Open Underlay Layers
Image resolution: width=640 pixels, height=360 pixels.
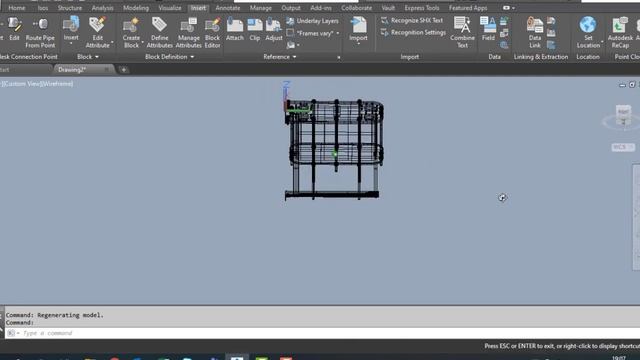[313, 21]
